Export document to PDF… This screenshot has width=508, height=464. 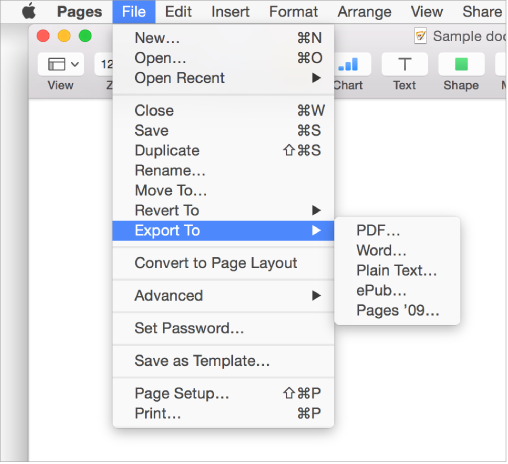[x=397, y=230]
